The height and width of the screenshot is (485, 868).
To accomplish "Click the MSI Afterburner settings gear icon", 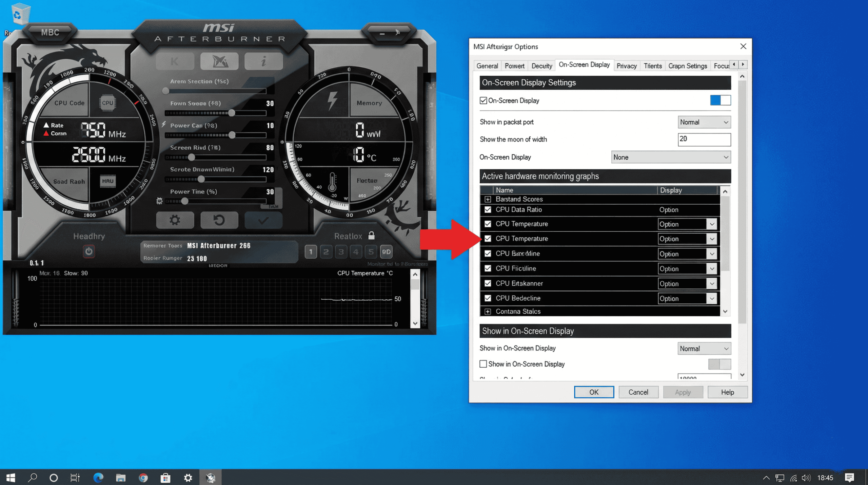I will pos(175,220).
